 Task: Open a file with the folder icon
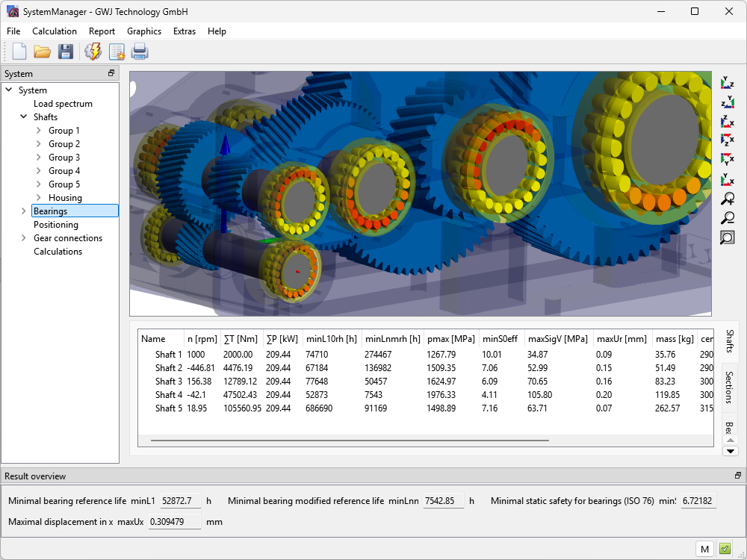pos(43,52)
